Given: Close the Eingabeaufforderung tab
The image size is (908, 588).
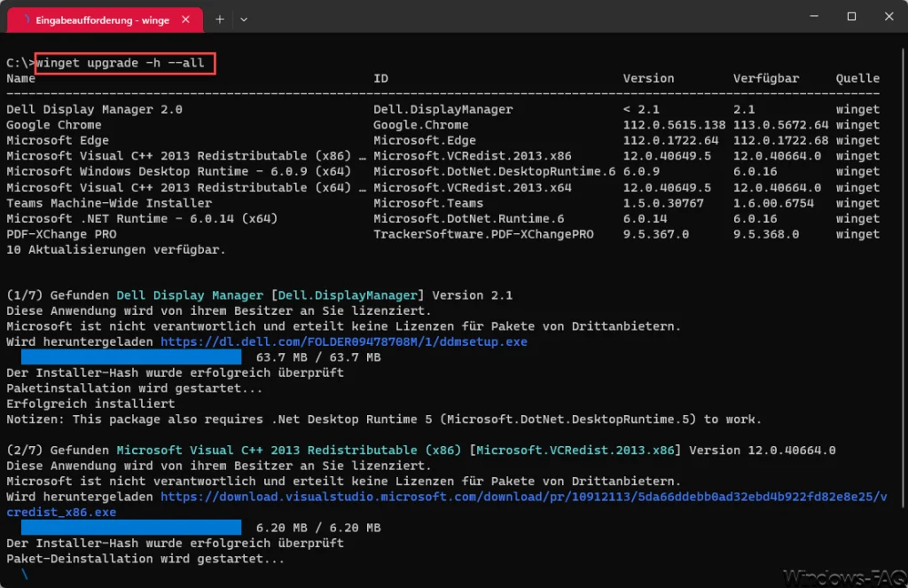Looking at the screenshot, I should [x=186, y=20].
